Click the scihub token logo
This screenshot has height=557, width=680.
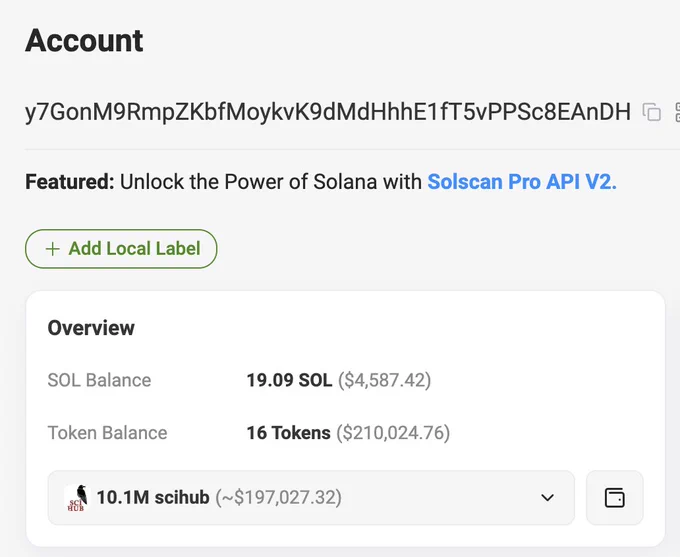coord(76,498)
